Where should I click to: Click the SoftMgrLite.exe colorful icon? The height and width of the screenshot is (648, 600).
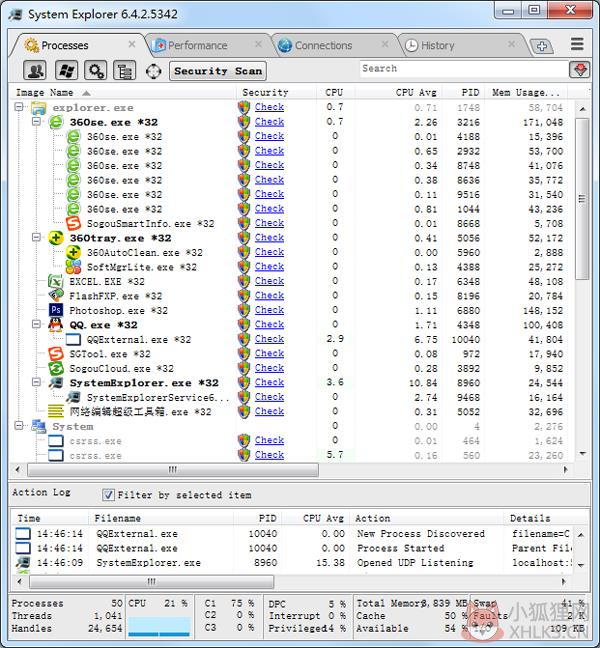coord(73,267)
